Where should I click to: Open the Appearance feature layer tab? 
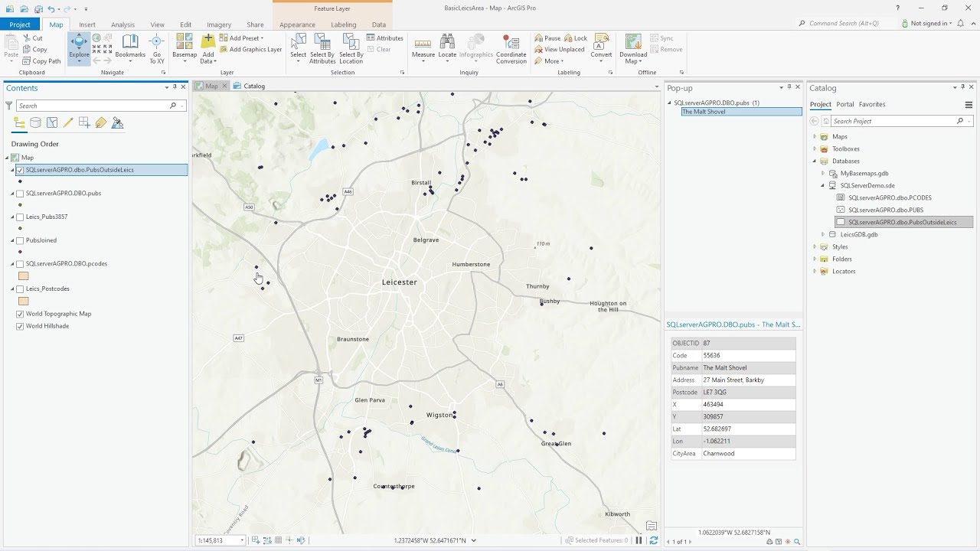(297, 24)
